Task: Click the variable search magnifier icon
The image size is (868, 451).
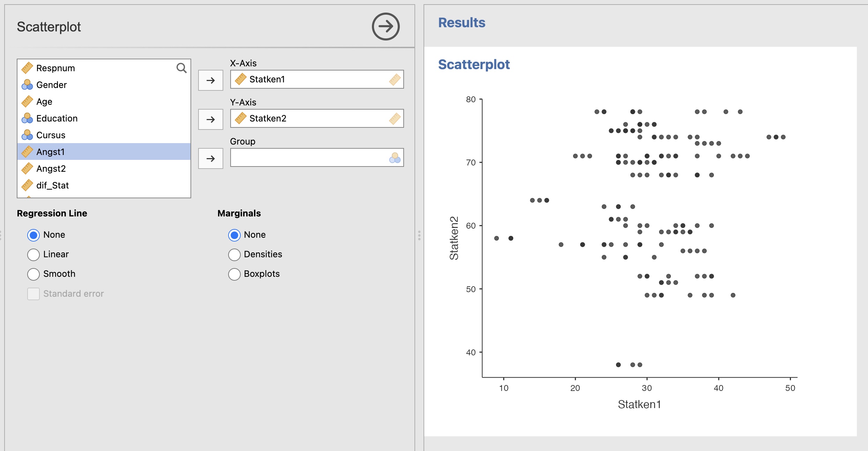Action: (x=181, y=68)
